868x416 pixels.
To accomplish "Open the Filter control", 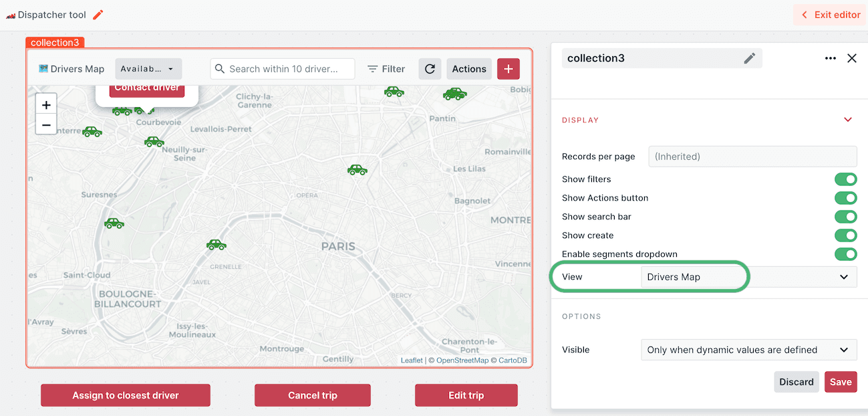I will (x=386, y=69).
